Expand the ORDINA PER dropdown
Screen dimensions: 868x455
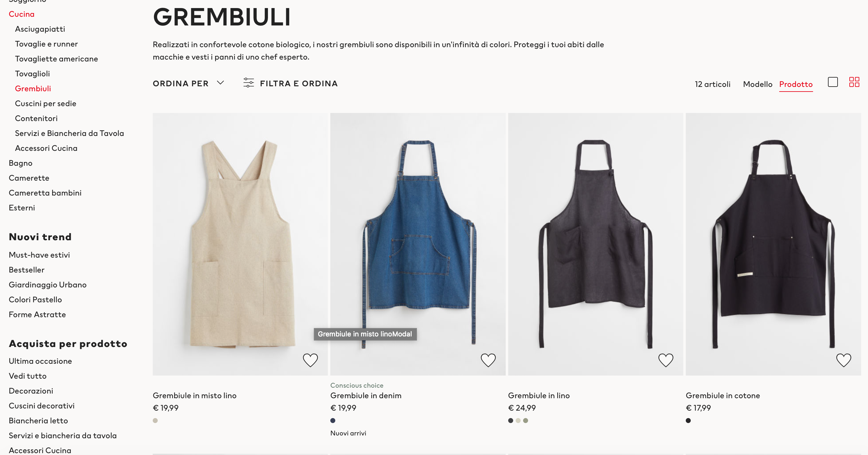click(188, 83)
